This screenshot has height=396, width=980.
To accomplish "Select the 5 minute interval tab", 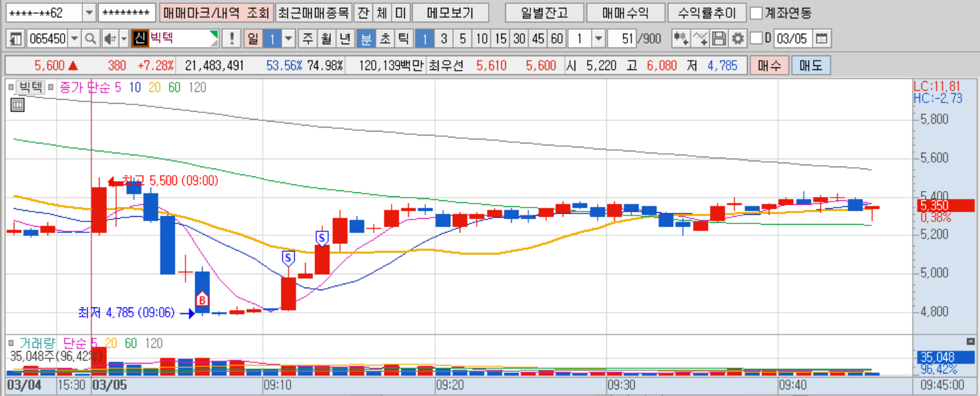I will (x=463, y=39).
